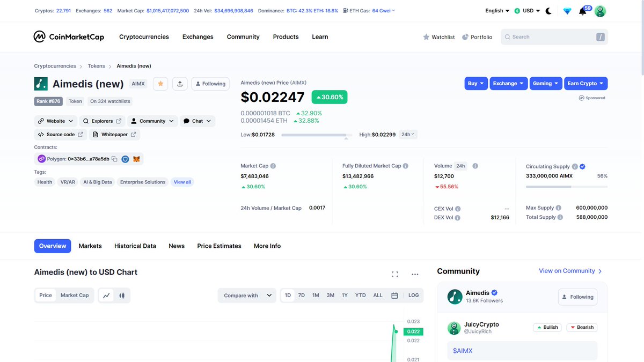644x362 pixels.
Task: Open the chart more options ellipsis
Action: (415, 275)
